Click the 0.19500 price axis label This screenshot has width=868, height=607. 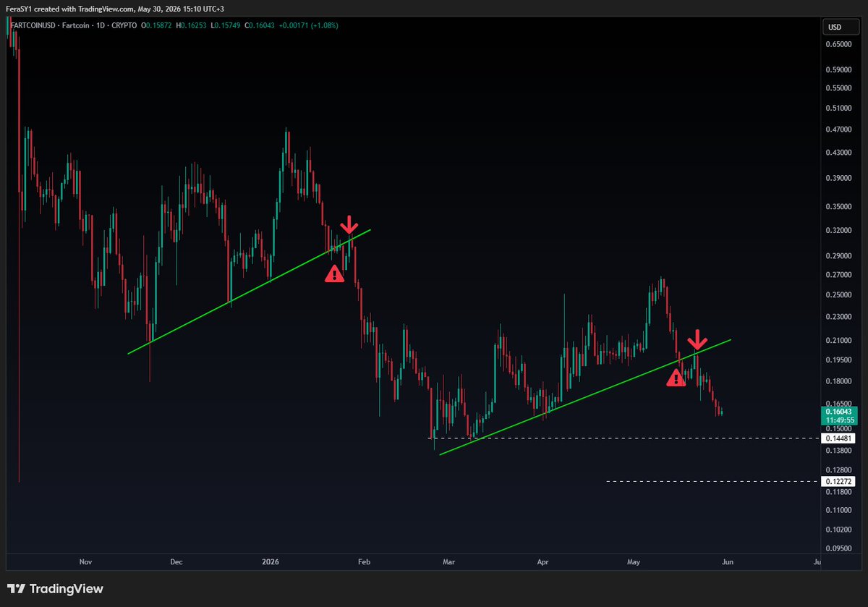tap(839, 360)
